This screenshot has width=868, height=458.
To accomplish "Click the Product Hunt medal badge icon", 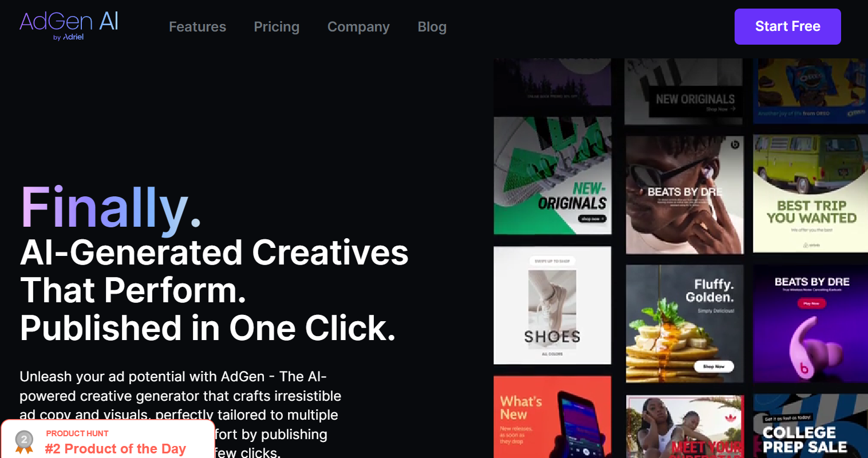I will [24, 442].
